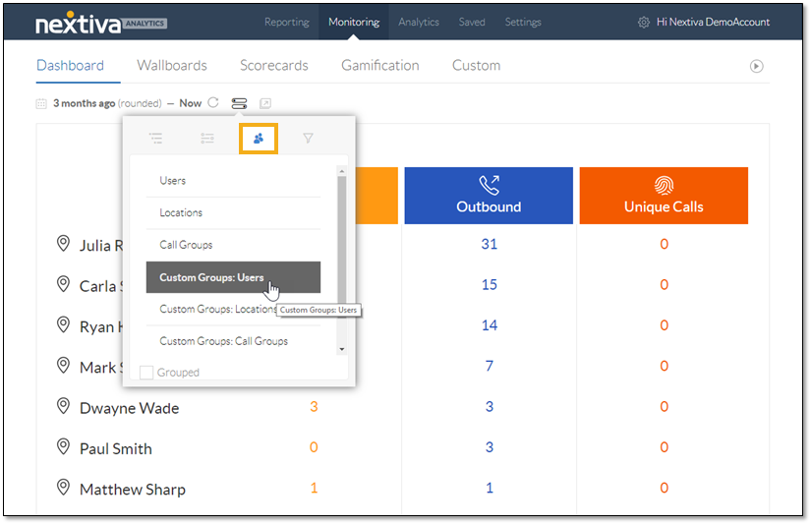Click the Outbound phone icon

point(489,186)
